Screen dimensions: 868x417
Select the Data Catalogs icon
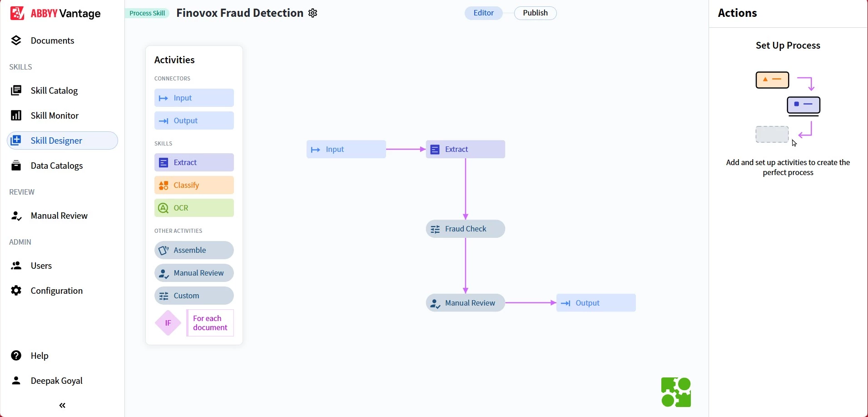(17, 165)
